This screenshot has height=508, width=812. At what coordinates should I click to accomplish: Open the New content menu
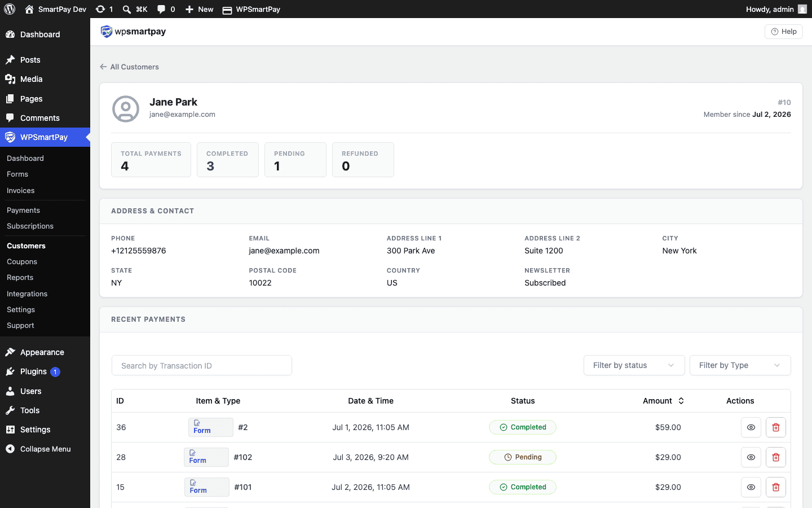pyautogui.click(x=199, y=9)
